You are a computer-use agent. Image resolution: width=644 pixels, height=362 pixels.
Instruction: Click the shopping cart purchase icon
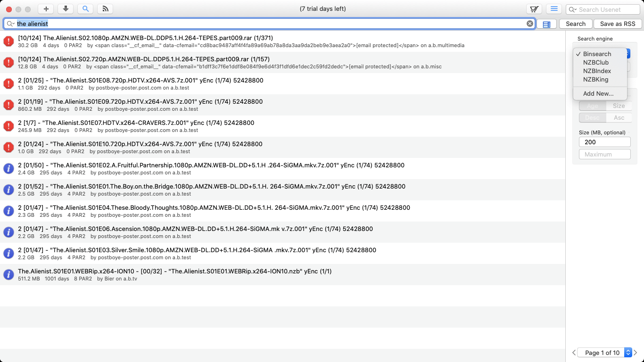click(534, 9)
